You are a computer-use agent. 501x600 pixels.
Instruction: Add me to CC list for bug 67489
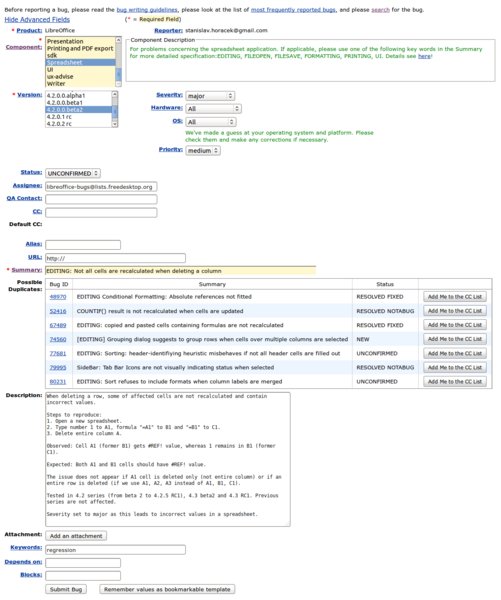455,325
